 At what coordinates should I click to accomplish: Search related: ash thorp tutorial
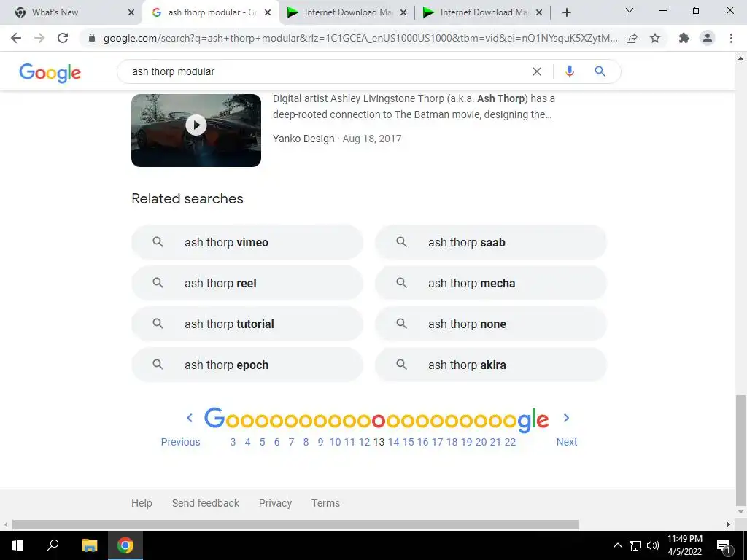247,324
